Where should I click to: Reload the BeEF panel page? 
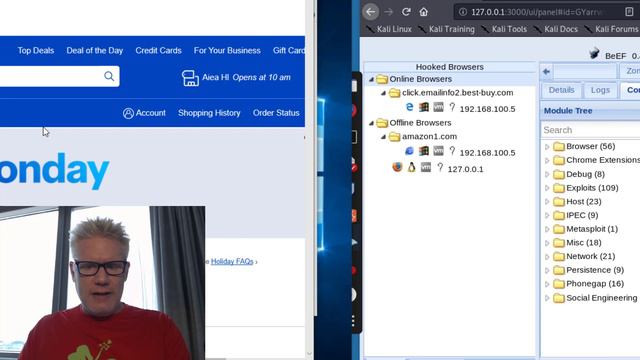pyautogui.click(x=406, y=12)
